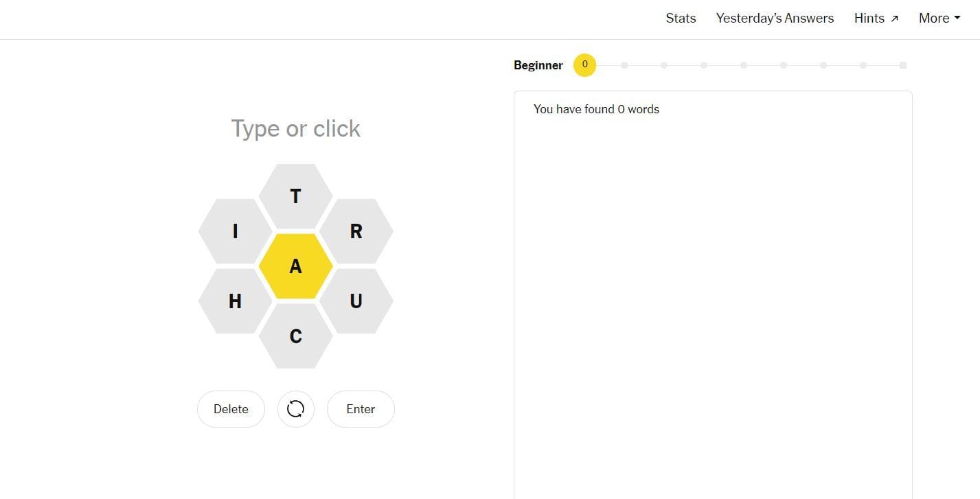Open the Hints external link
The width and height of the screenshot is (980, 499).
[876, 19]
